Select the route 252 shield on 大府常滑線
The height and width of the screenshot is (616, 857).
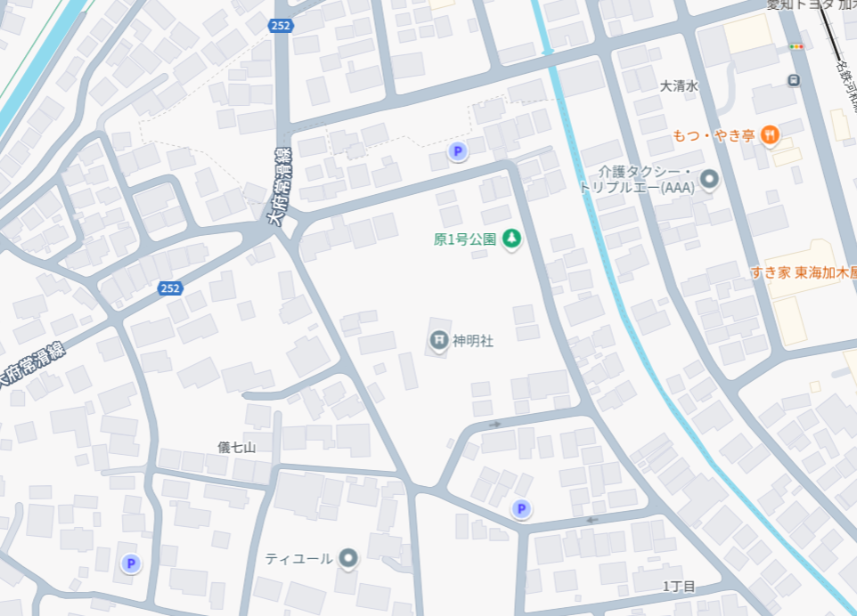[x=170, y=288]
